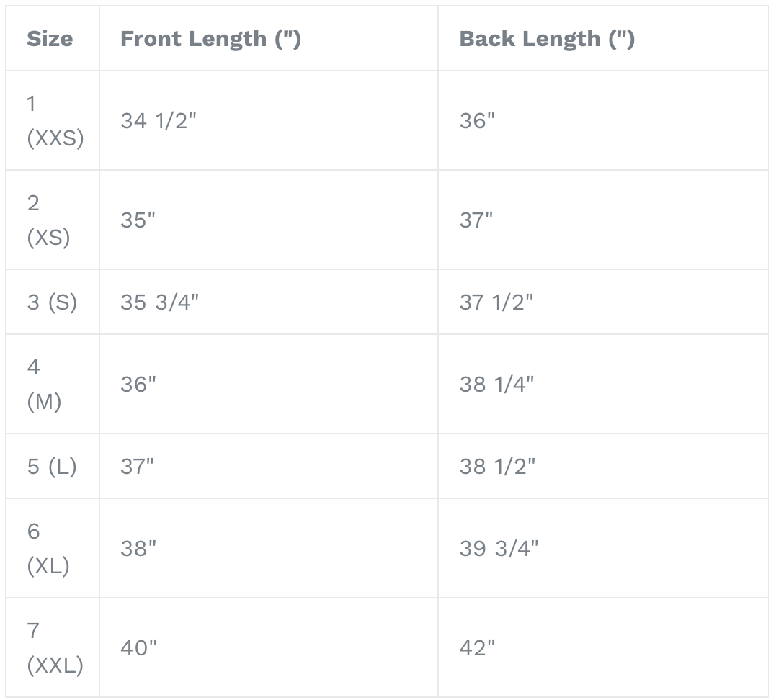Click the 39 3/4" back length cell
Image resolution: width=771 pixels, height=700 pixels.
499,548
